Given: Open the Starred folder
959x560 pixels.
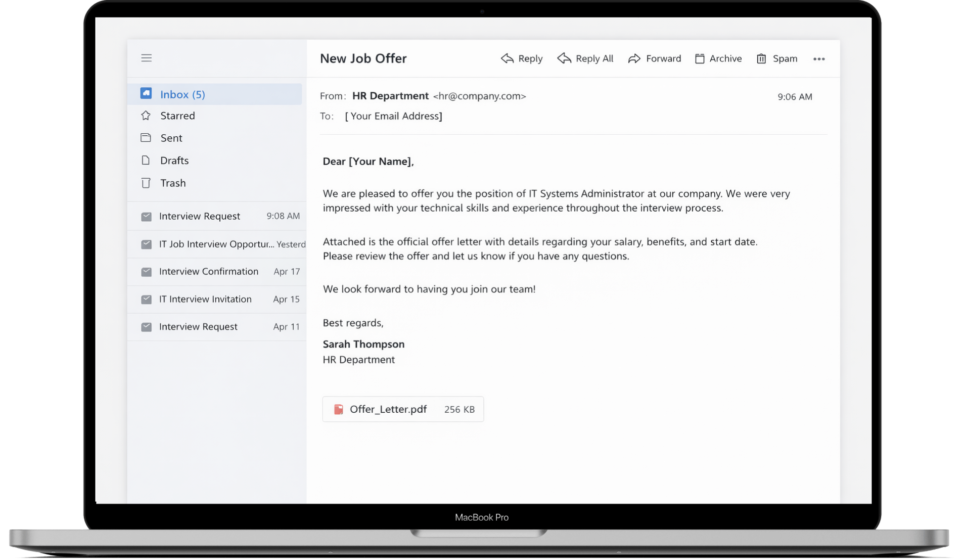Looking at the screenshot, I should pos(215,115).
